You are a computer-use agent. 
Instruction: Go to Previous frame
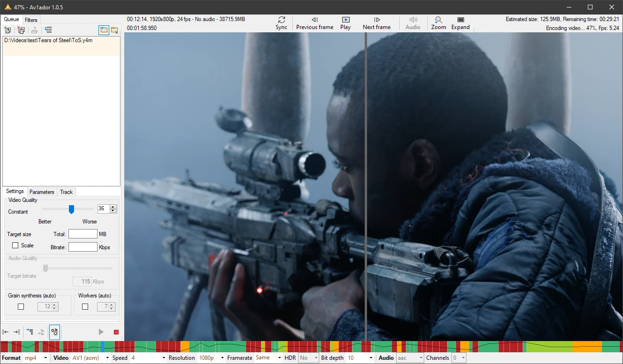pyautogui.click(x=315, y=23)
